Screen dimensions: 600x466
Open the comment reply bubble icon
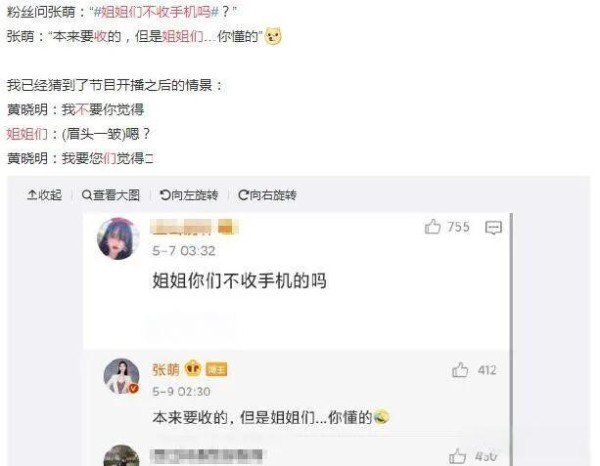tap(493, 228)
